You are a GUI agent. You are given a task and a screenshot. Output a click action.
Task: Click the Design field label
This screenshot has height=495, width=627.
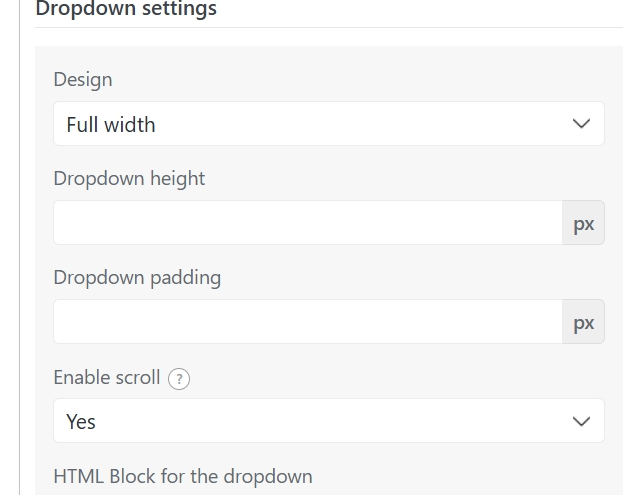tap(83, 79)
